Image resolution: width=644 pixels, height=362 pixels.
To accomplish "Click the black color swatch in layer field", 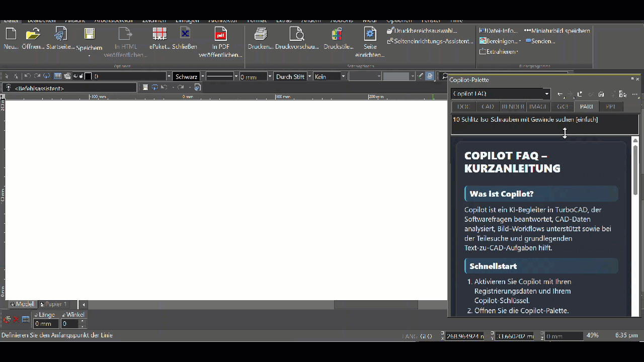I will pos(89,76).
